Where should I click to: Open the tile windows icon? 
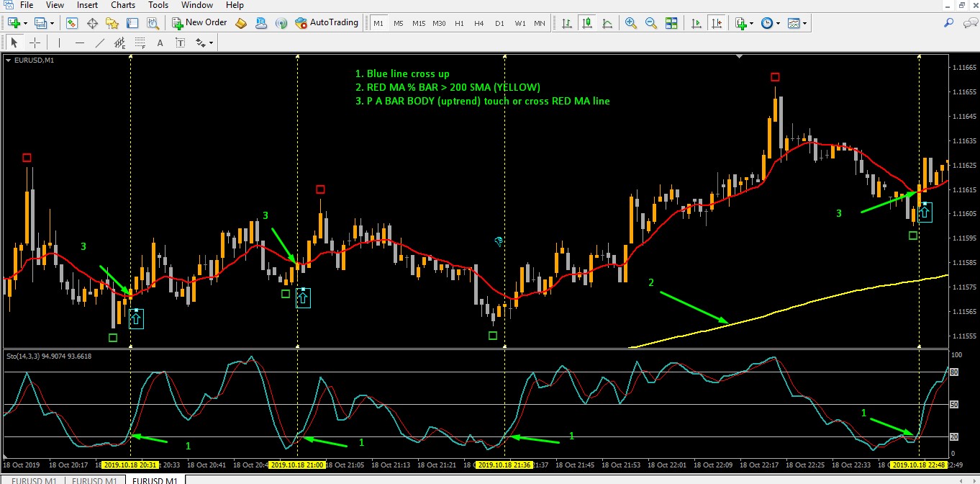point(671,23)
